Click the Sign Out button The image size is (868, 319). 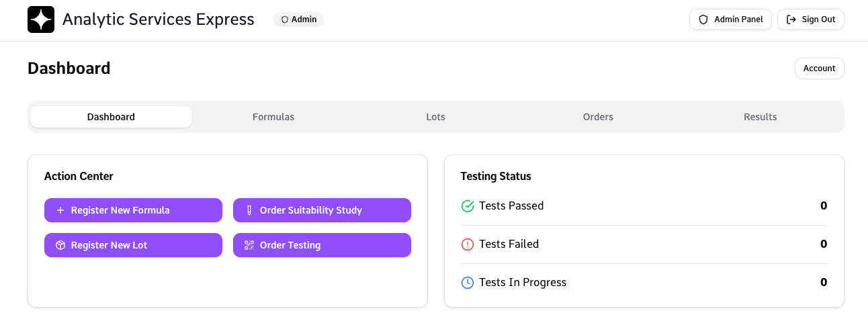click(811, 19)
